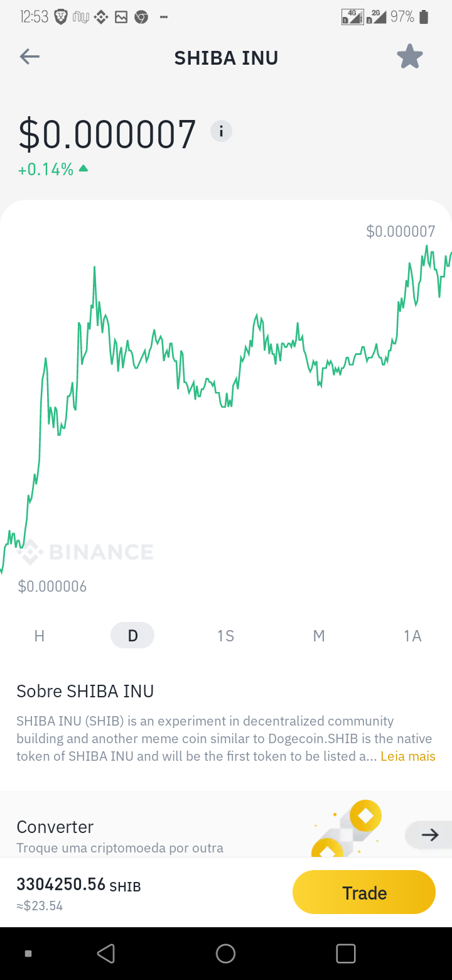Screen dimensions: 452x980
Task: Expand description with Leia mais
Action: point(408,756)
